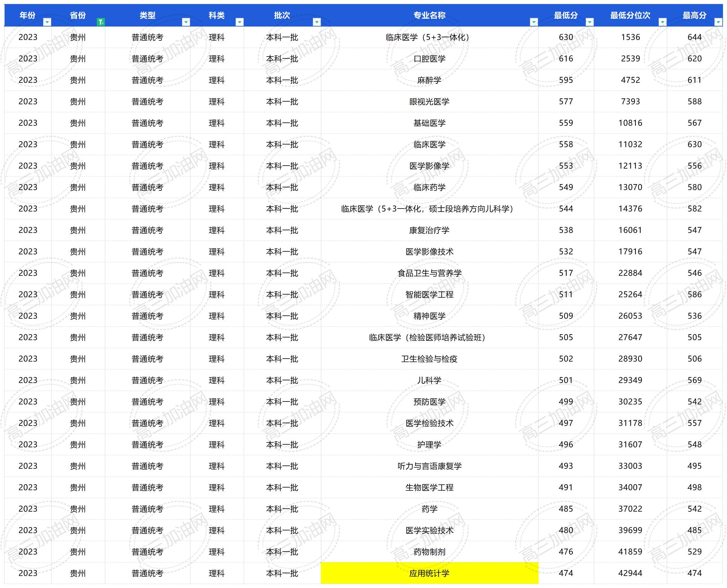Viewport: 727px width, 588px height.
Task: Open the 专业名称 column filter dropdown
Action: point(534,22)
